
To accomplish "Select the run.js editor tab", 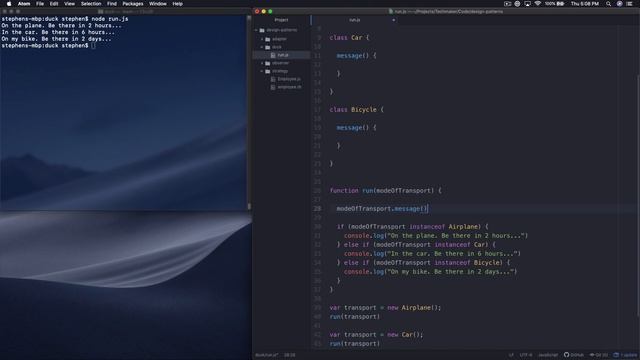I will [354, 20].
